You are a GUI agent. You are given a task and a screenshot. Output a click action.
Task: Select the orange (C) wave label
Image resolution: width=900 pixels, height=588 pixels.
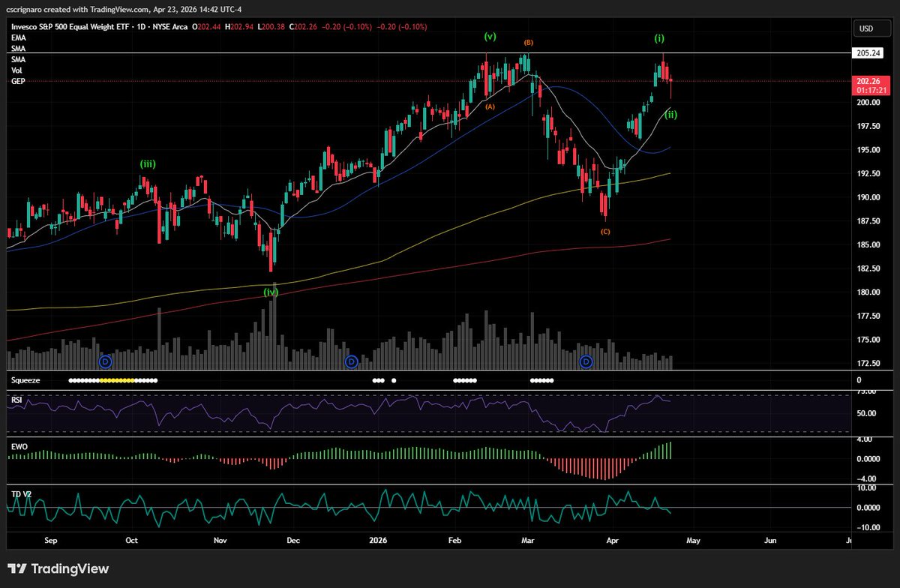pos(605,232)
